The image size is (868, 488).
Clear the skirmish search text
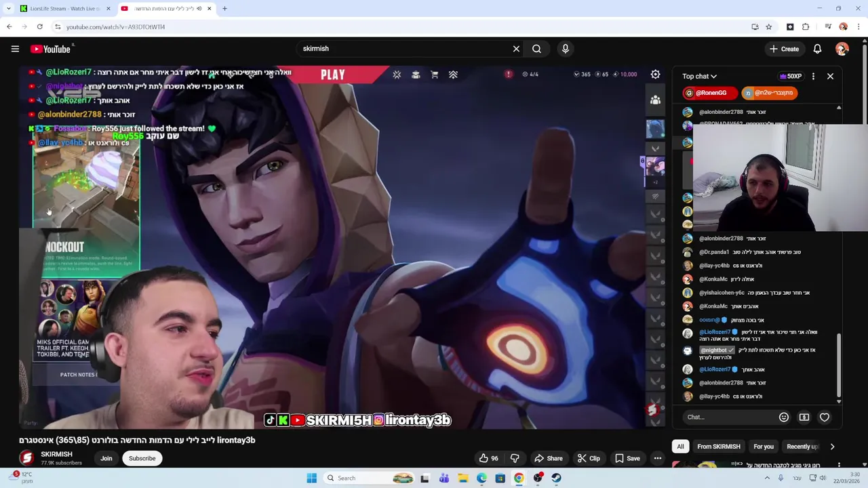click(x=516, y=49)
